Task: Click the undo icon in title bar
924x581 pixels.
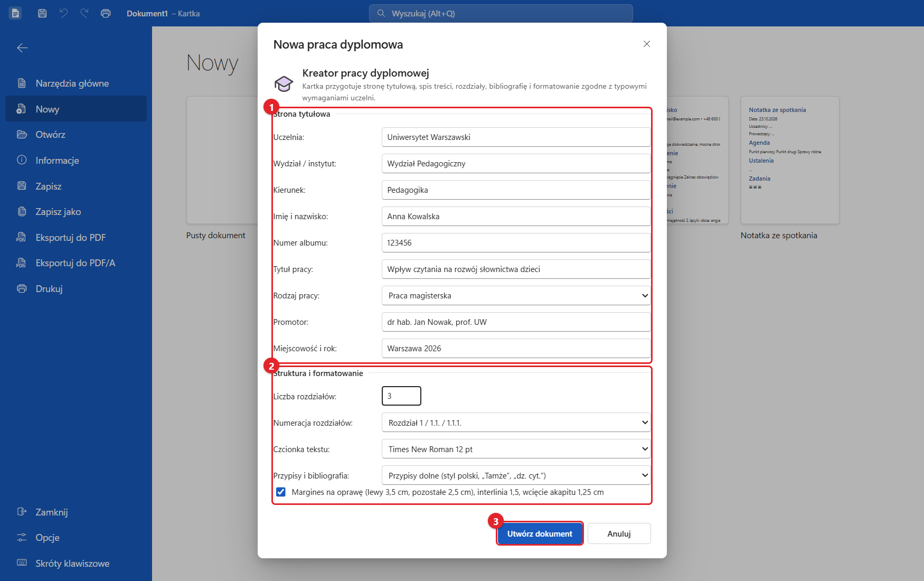Action: 63,13
